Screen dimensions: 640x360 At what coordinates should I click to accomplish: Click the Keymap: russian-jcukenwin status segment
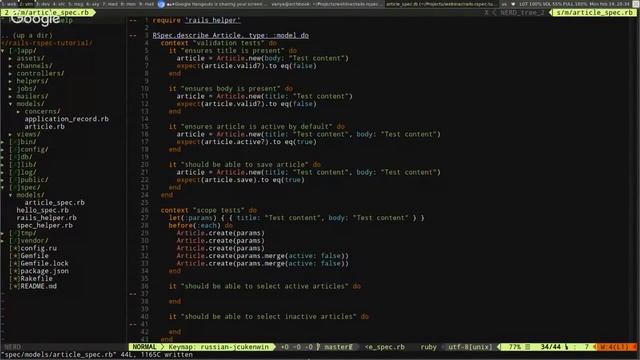[219, 347]
